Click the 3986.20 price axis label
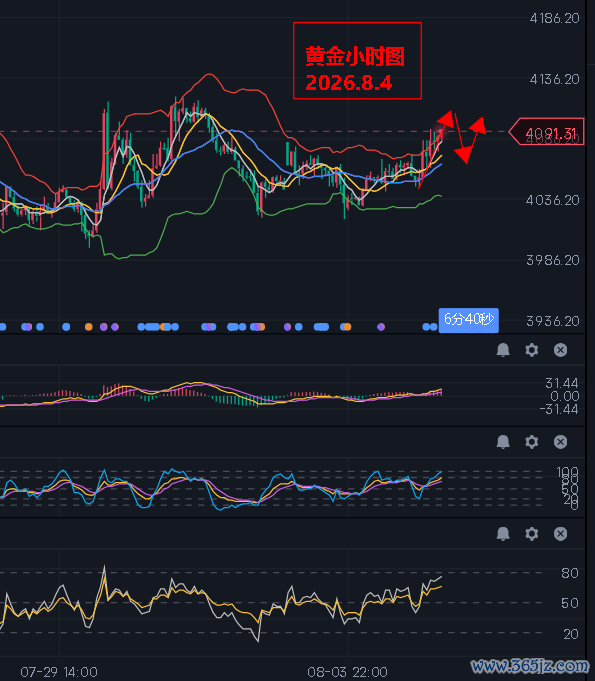Screen dimensions: 595x681 (x=553, y=260)
